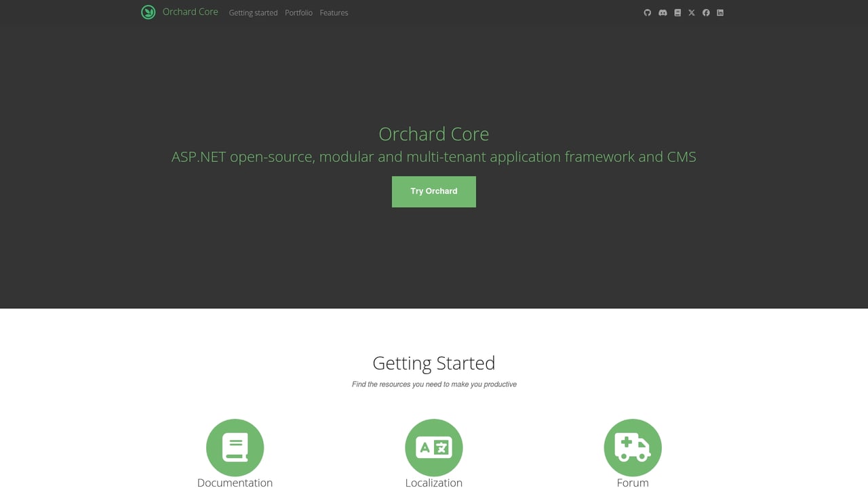Viewport: 868px width, 488px height.
Task: Join the community via the Discord icon
Action: (x=663, y=12)
